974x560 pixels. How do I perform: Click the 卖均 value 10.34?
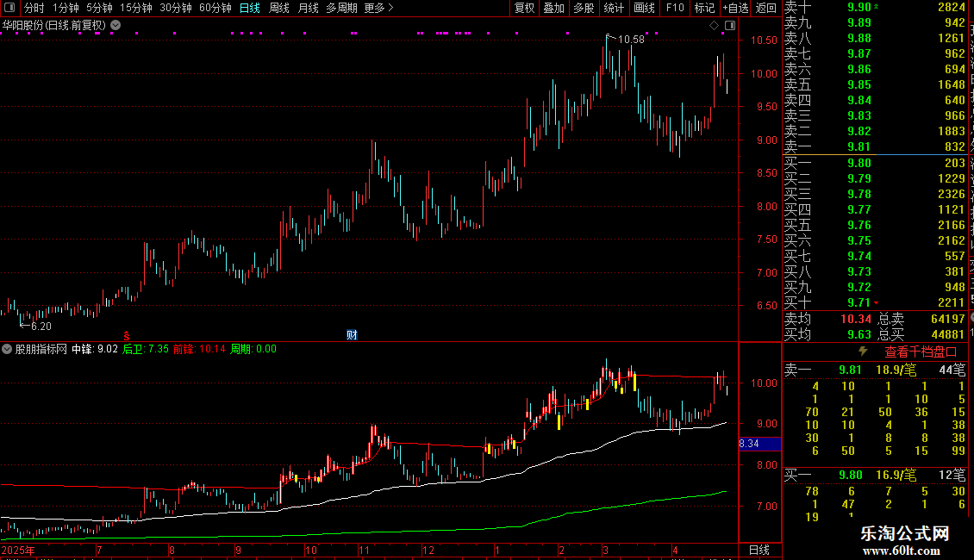tap(856, 319)
